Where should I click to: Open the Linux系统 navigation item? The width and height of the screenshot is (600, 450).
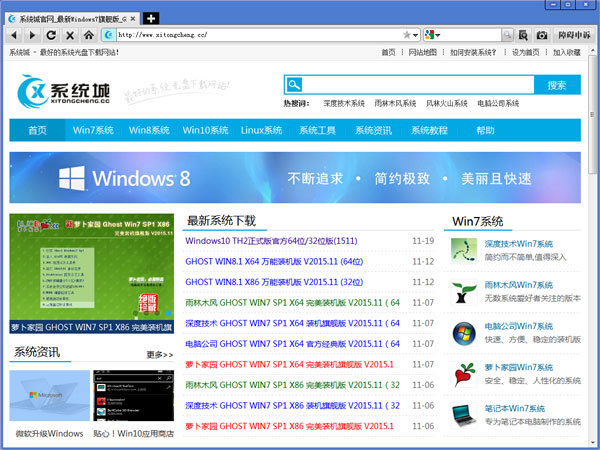coord(261,130)
